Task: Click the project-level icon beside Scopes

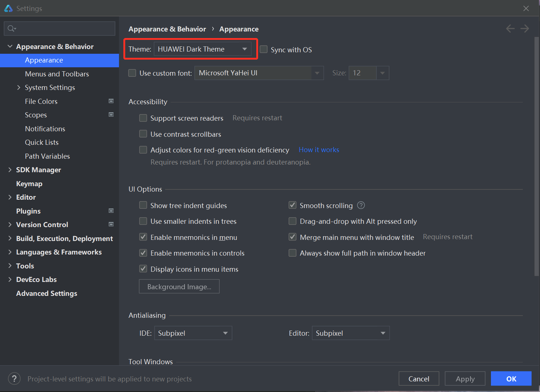Action: [111, 114]
